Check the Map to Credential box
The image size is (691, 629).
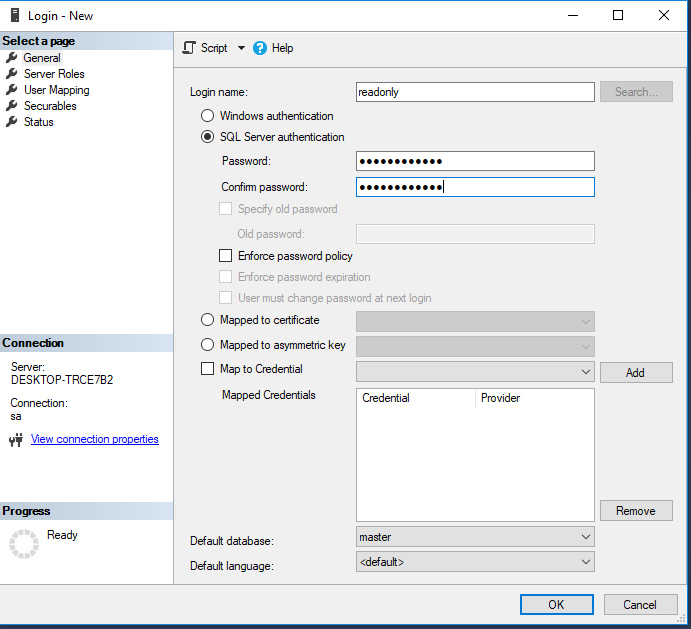208,369
